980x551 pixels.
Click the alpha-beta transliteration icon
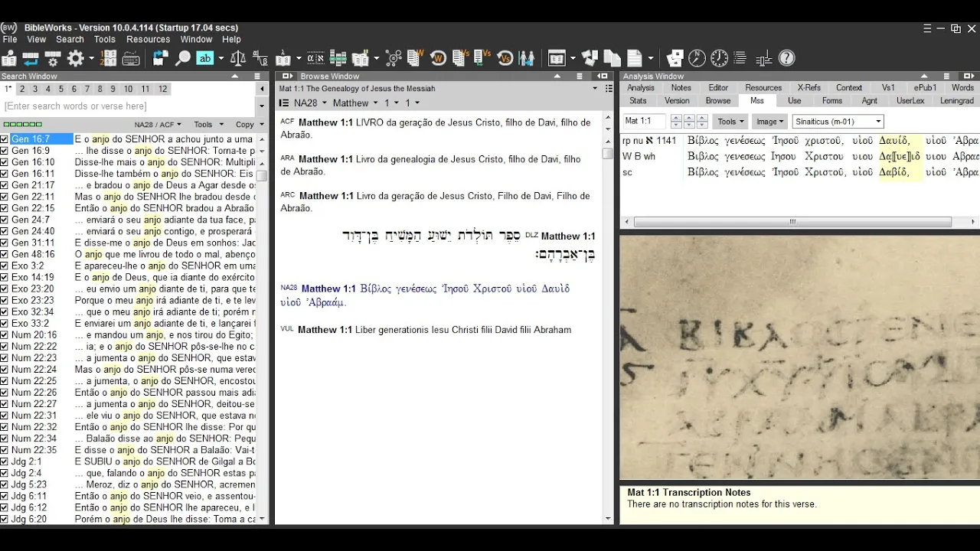point(260,58)
